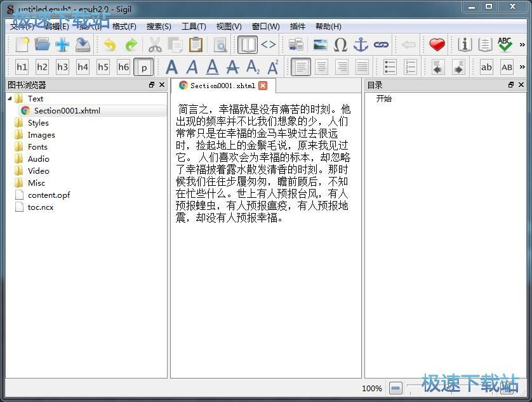Image resolution: width=532 pixels, height=402 pixels.
Task: Apply normal paragraph p style
Action: [143, 67]
